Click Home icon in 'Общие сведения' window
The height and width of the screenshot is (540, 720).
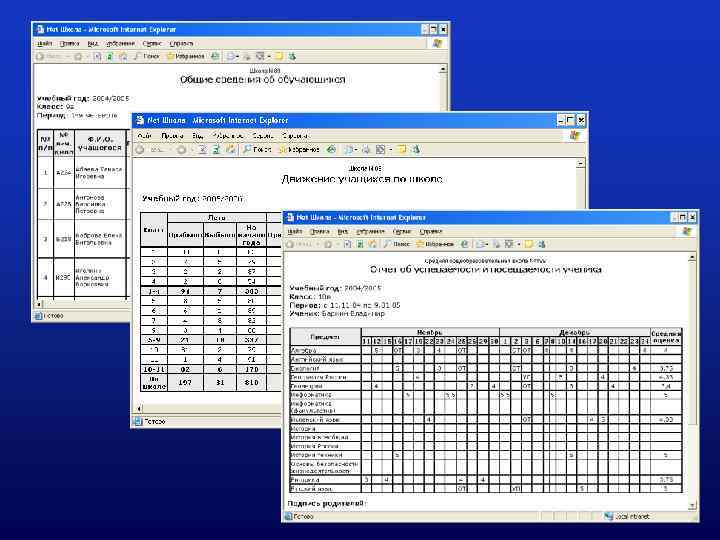(123, 56)
